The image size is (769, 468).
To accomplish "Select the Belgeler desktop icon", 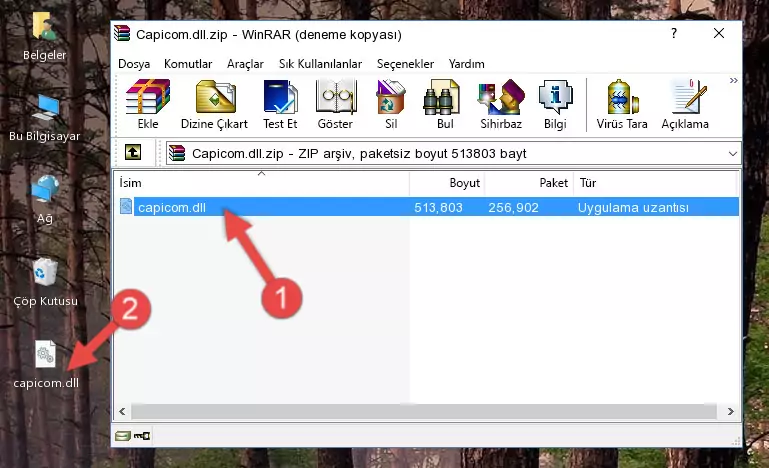I will click(45, 36).
